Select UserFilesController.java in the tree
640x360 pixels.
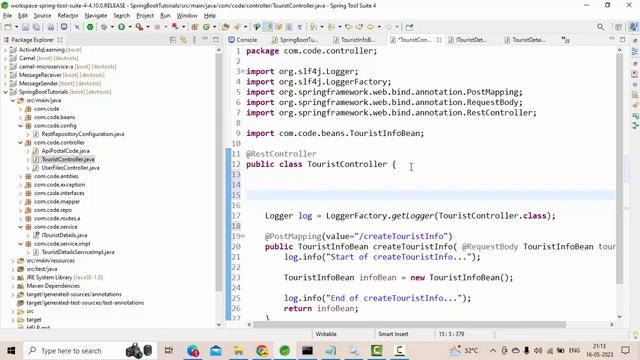(70, 168)
